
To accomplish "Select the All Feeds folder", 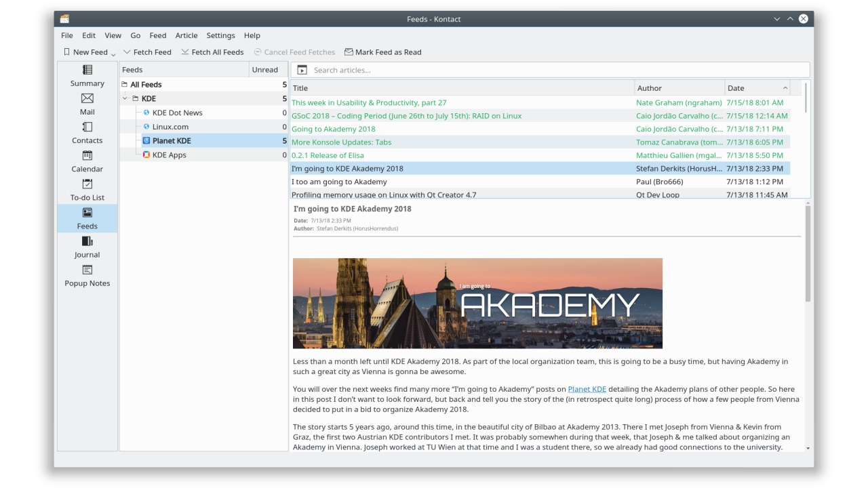I will click(203, 85).
